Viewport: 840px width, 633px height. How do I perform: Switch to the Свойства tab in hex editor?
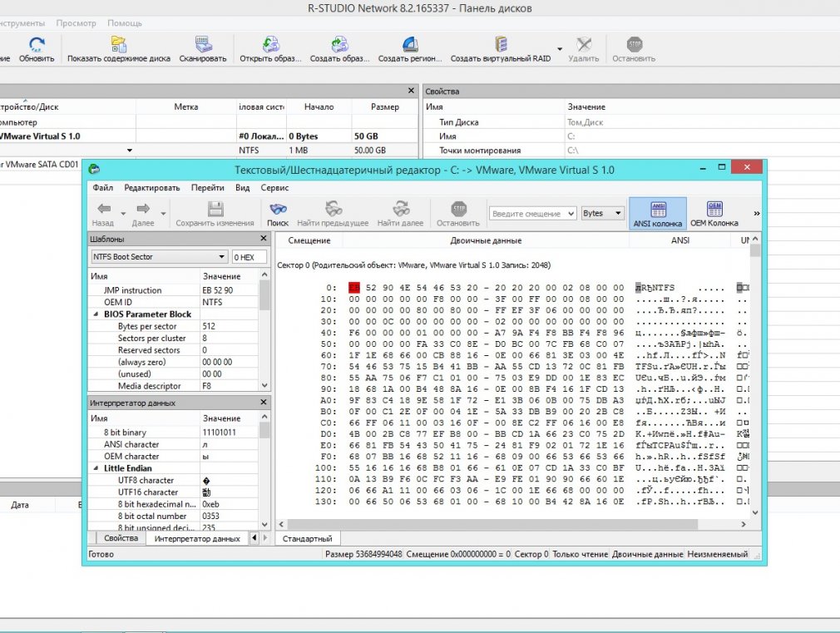(121, 538)
